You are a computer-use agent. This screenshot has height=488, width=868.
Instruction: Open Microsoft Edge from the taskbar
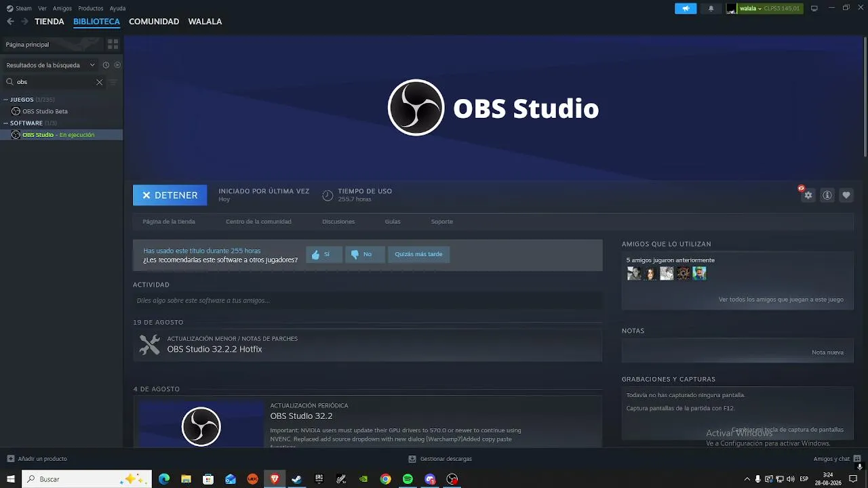164,479
